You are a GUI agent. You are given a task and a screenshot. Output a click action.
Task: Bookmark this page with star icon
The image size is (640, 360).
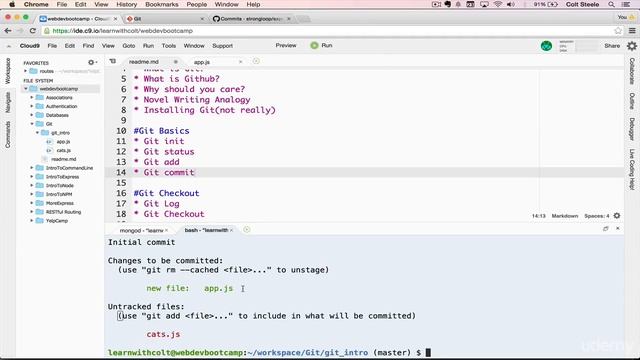coord(618,31)
